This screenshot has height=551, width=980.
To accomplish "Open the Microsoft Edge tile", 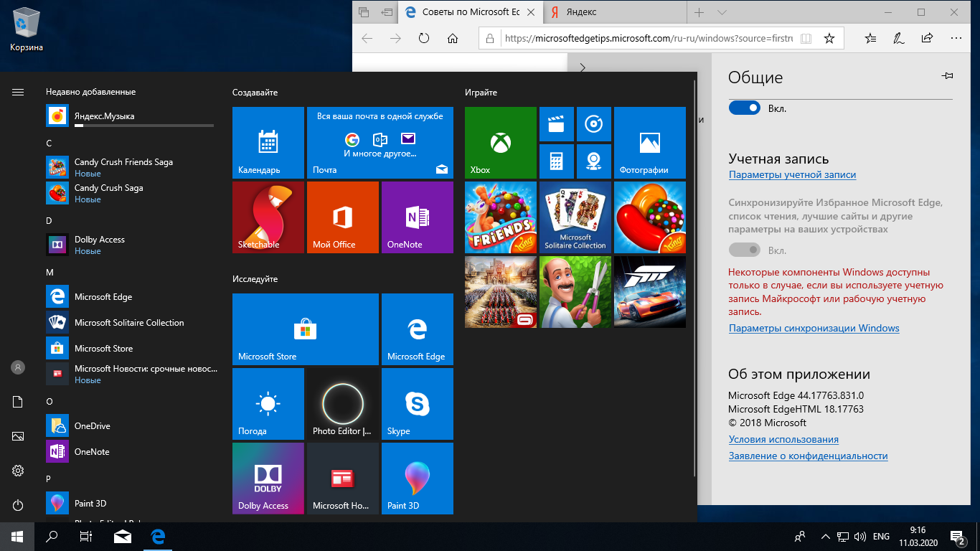I will click(x=418, y=329).
